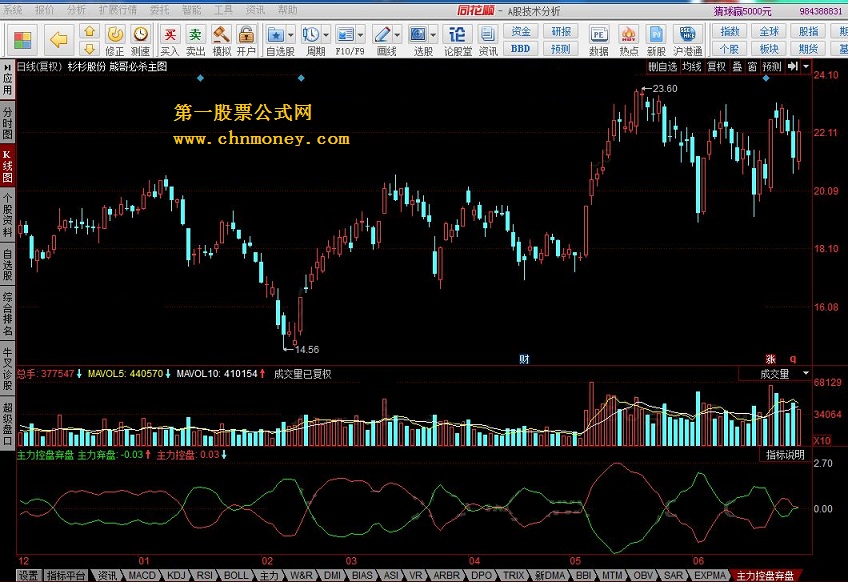Click 删自选 remove from watchlist
The height and width of the screenshot is (582, 848).
click(x=662, y=67)
